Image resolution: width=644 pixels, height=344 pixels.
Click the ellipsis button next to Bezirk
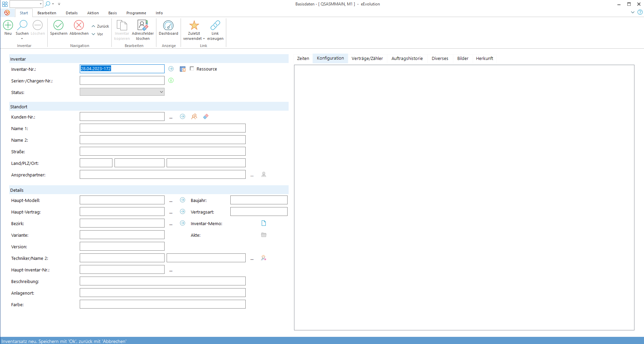point(171,224)
